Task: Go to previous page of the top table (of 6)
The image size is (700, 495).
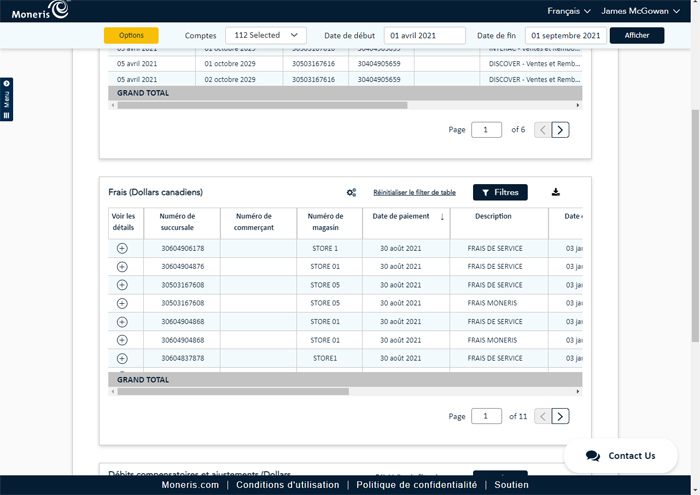Action: coord(543,130)
